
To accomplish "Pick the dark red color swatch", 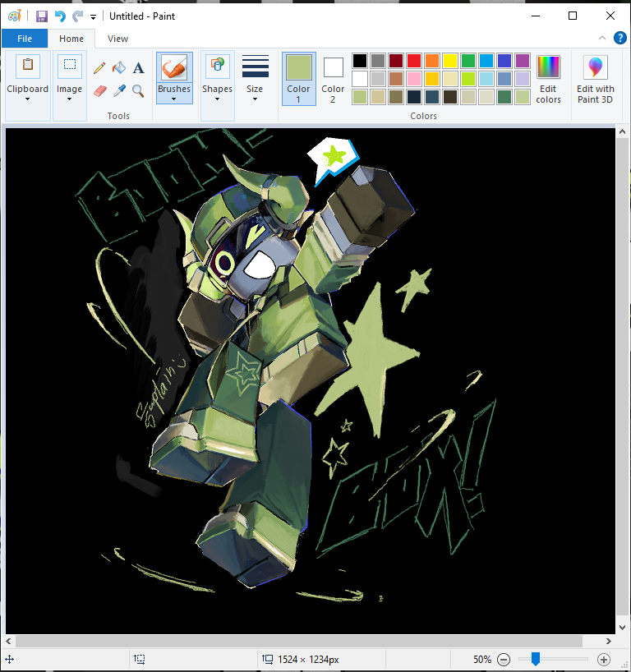I will click(x=396, y=61).
